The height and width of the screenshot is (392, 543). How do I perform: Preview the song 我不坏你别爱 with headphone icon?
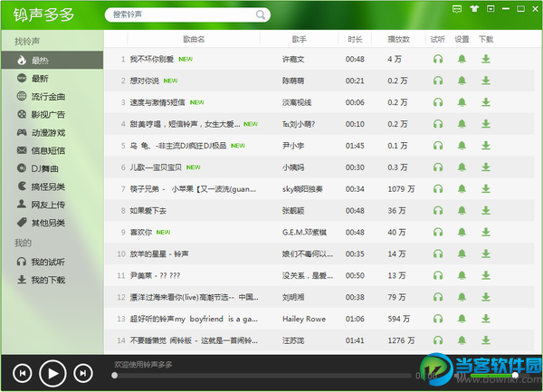[x=438, y=59]
